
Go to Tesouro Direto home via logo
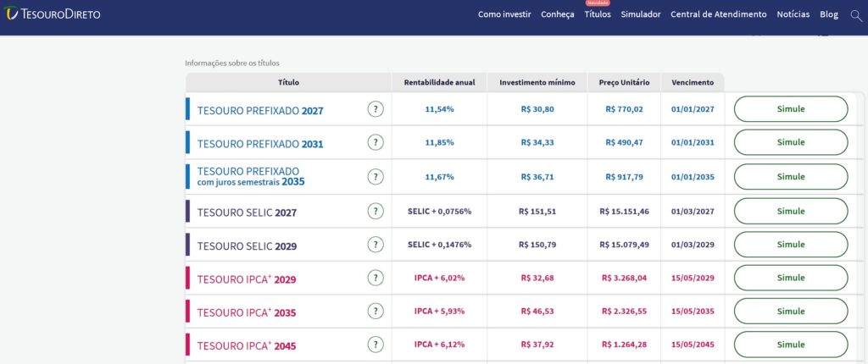click(53, 14)
